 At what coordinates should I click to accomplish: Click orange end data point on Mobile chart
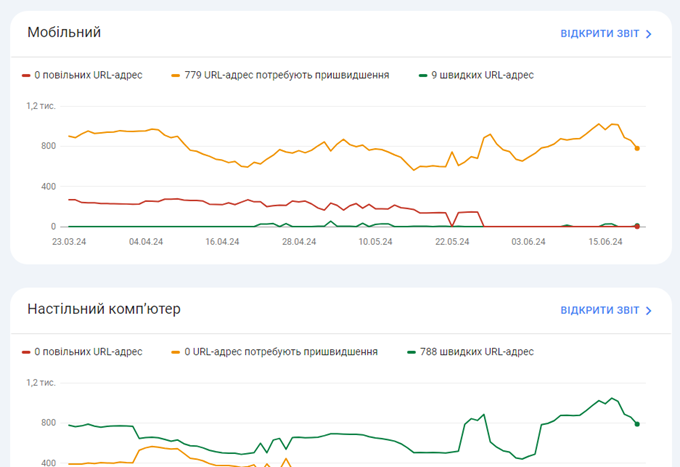(x=637, y=148)
